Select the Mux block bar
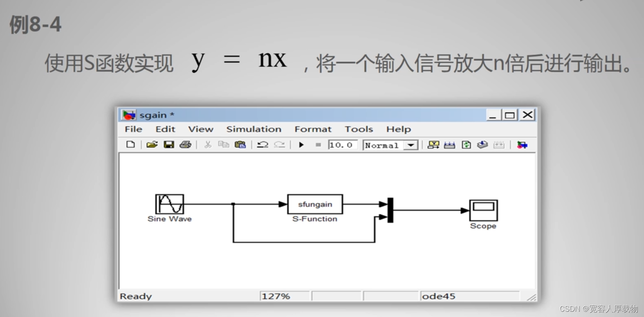This screenshot has width=644, height=317. pos(390,210)
